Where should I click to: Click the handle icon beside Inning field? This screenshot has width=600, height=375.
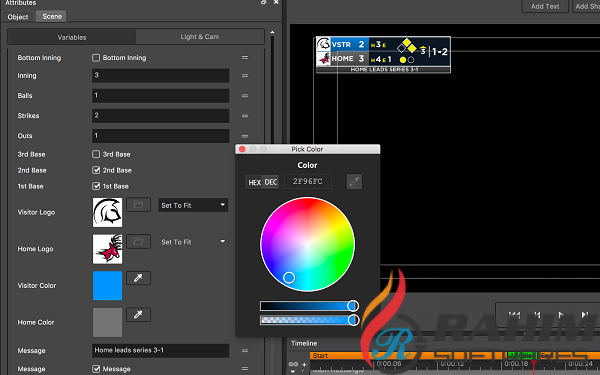pyautogui.click(x=245, y=76)
